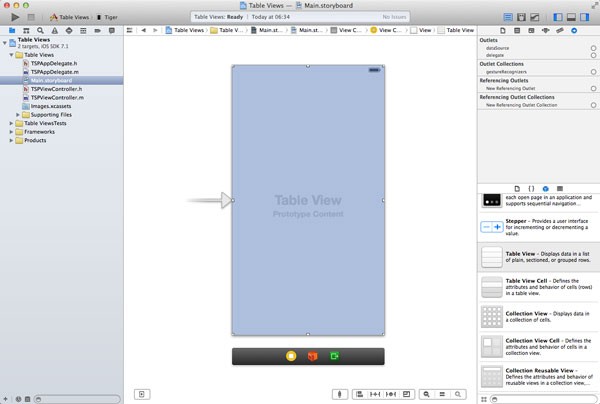The image size is (600, 404).
Task: Open the related items menu in jump bar
Action: tap(129, 30)
